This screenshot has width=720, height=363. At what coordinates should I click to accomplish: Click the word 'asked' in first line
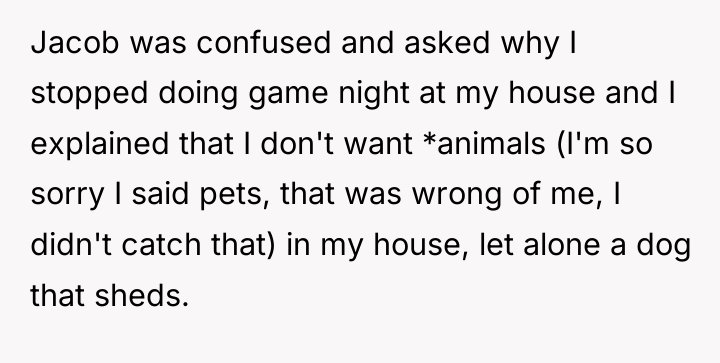coord(447,42)
